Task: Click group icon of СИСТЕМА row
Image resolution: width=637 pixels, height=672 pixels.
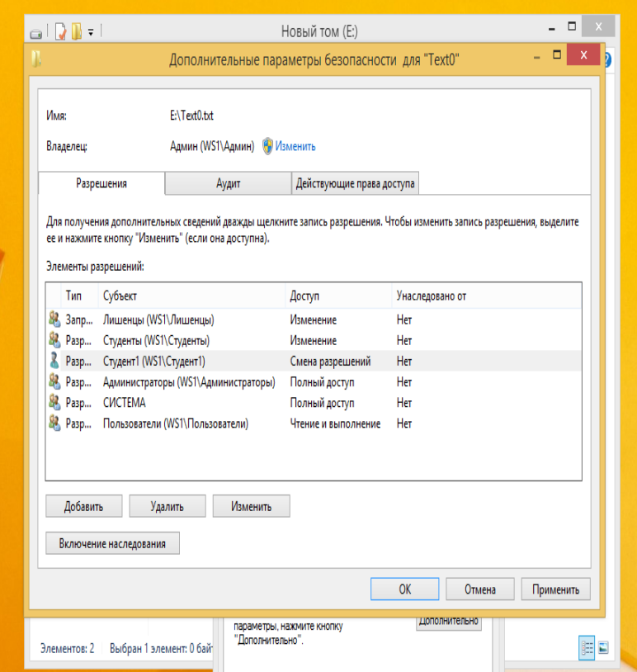Action: 54,402
